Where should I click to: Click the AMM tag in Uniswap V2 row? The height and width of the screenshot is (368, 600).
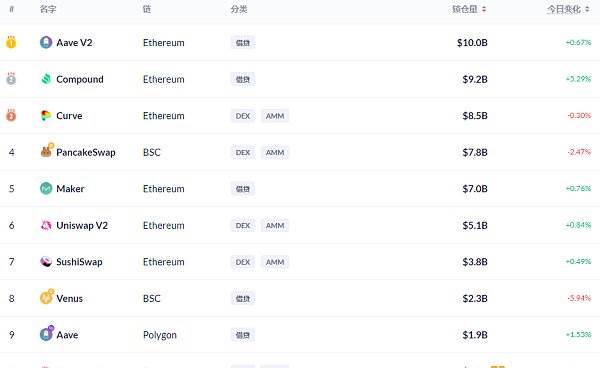pos(275,225)
